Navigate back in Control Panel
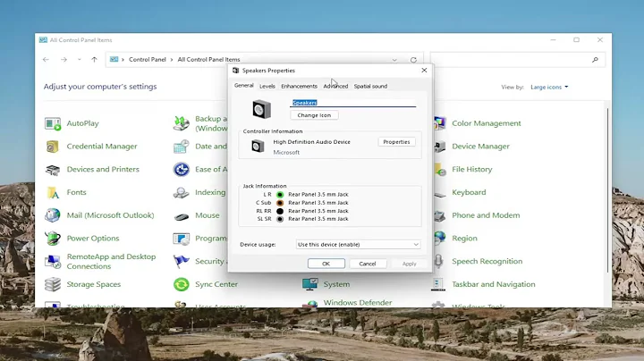 46,60
